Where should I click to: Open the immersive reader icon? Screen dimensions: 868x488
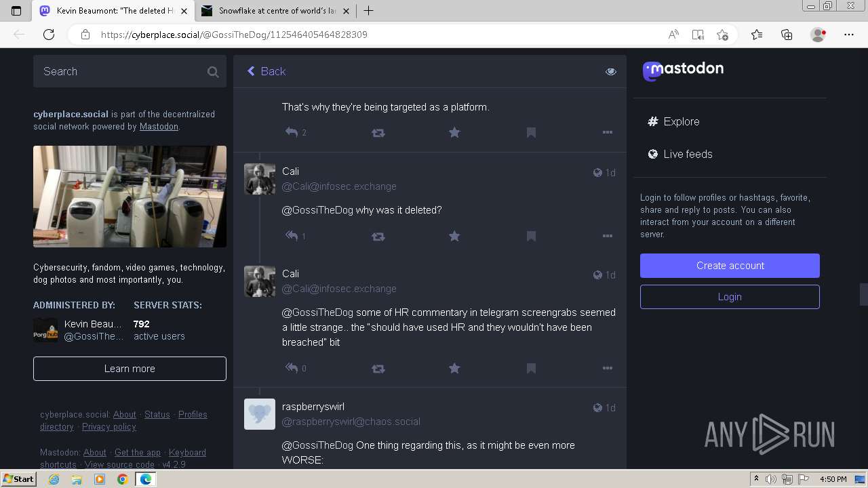pyautogui.click(x=698, y=35)
